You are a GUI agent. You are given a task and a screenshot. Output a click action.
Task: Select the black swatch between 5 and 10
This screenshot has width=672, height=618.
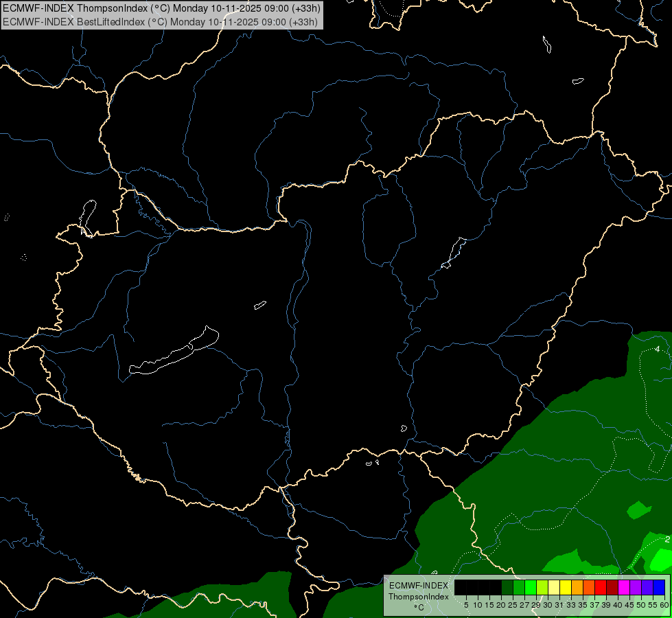[472, 587]
